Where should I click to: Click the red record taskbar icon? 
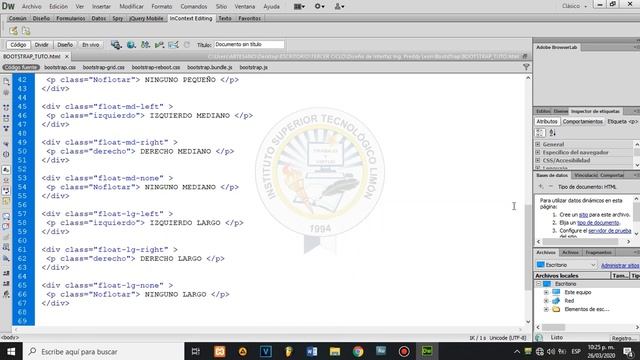coord(404,351)
